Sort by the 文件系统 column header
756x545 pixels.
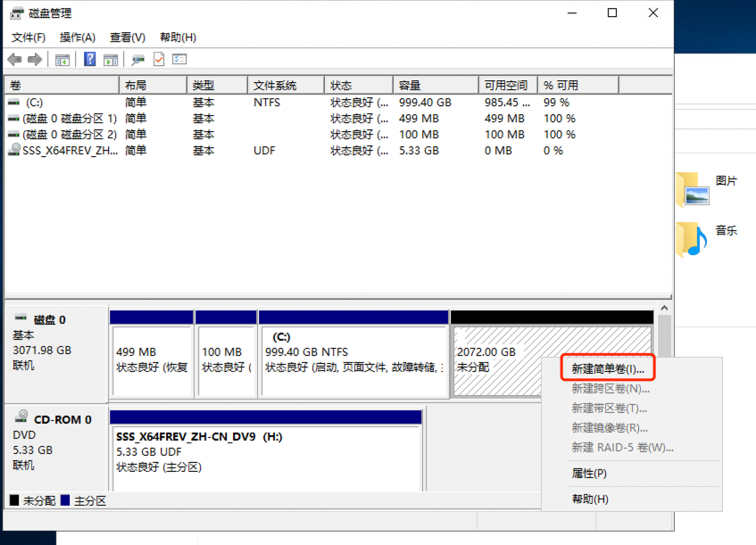(275, 86)
